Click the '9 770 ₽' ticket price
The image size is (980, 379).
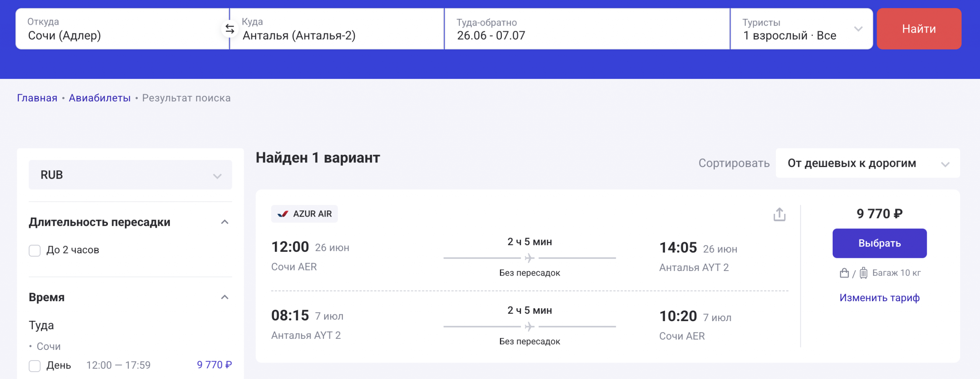tap(879, 213)
